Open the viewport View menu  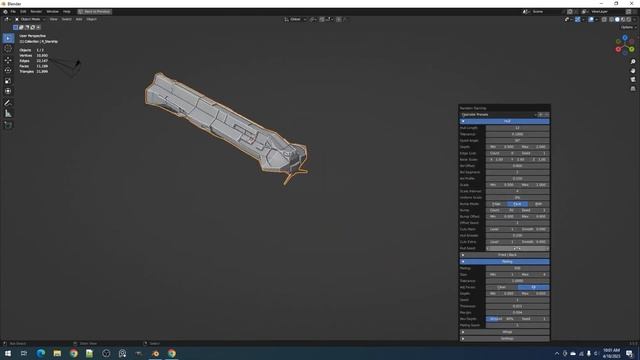point(53,19)
